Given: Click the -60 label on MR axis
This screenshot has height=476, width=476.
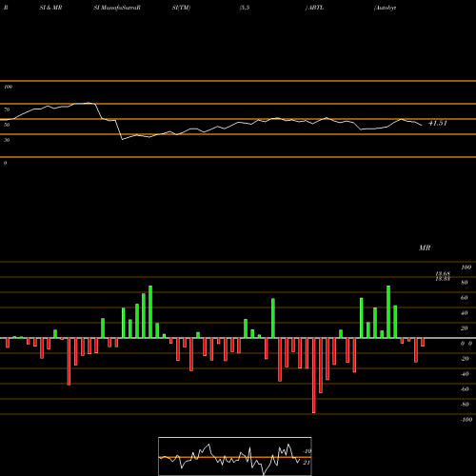Looking at the screenshot, I should coord(465,389).
